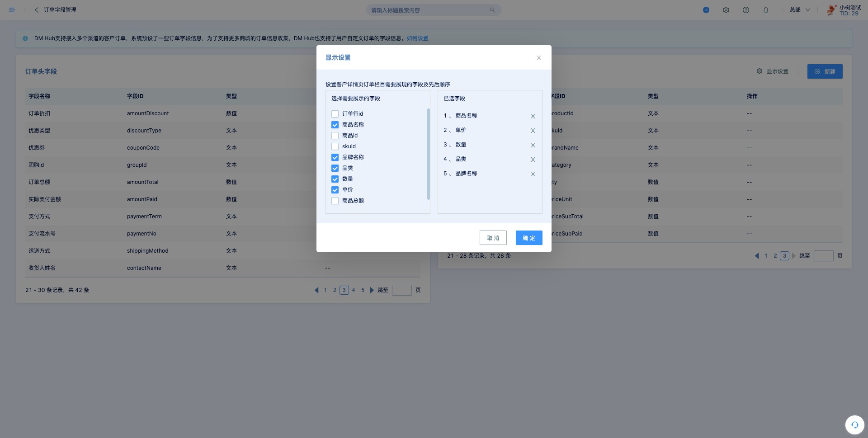Screen dimensions: 868x438
Task: Remove 品类 from selected fields
Action: (533, 160)
